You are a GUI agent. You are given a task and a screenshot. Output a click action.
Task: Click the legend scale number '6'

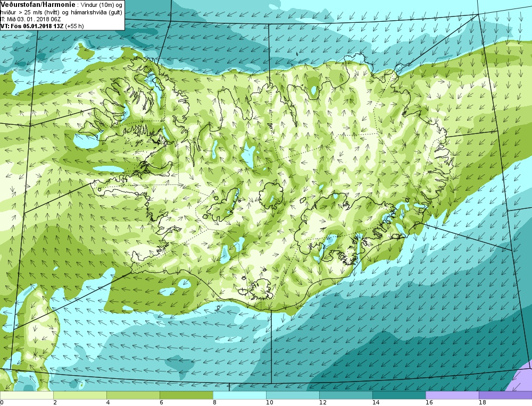162,403
